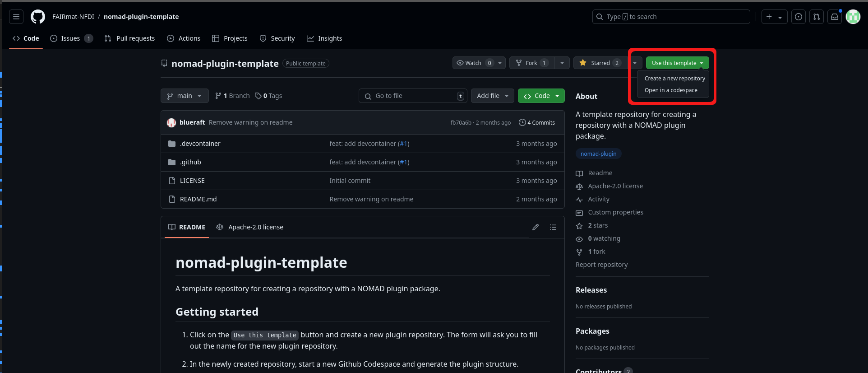
Task: Open the Remove warning on readme commit message in README.md row
Action: (371, 199)
